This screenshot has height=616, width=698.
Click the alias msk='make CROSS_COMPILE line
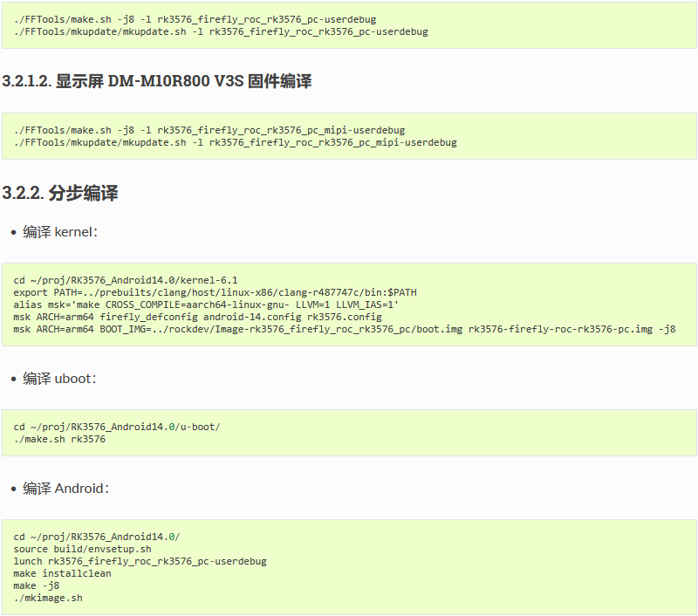tap(206, 305)
